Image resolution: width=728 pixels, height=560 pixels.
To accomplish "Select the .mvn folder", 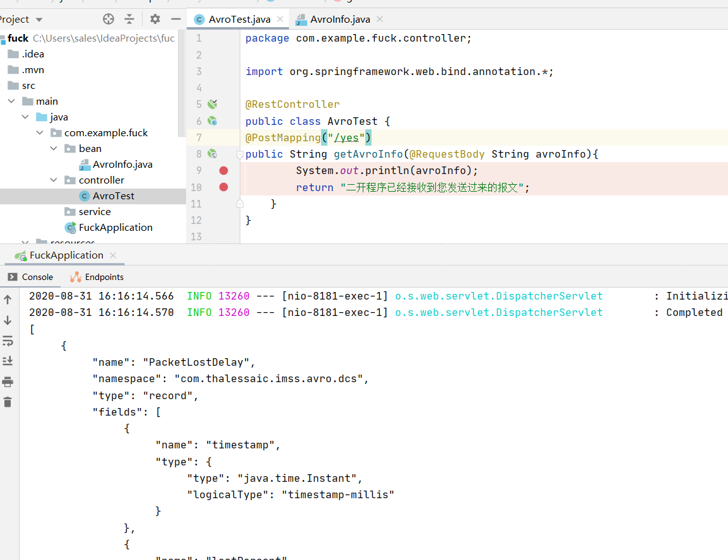I will coord(26,69).
